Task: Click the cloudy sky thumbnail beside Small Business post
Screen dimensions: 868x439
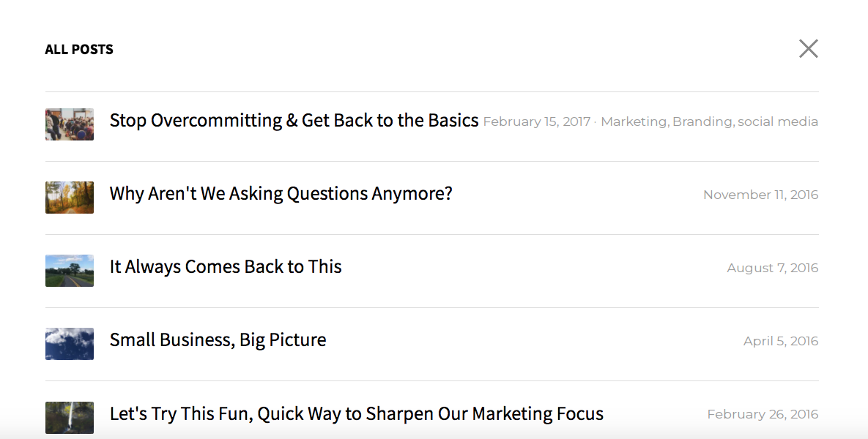Action: click(69, 344)
